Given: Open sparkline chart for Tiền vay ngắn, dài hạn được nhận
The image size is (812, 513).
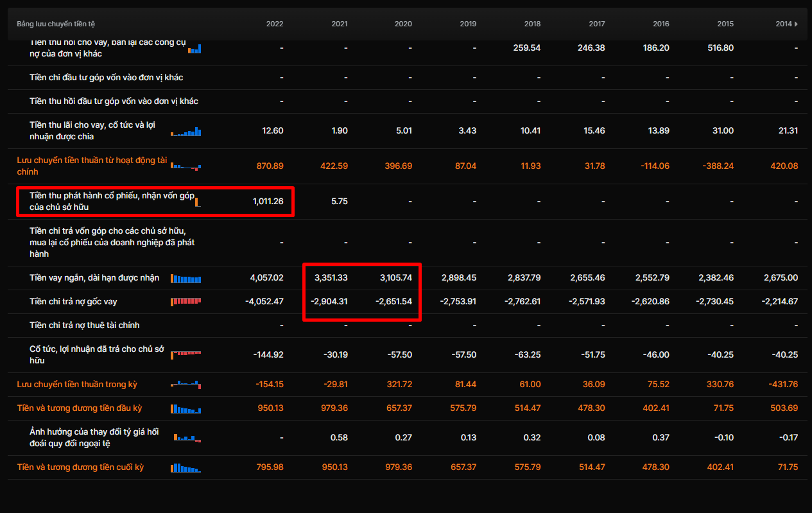Looking at the screenshot, I should tap(186, 278).
